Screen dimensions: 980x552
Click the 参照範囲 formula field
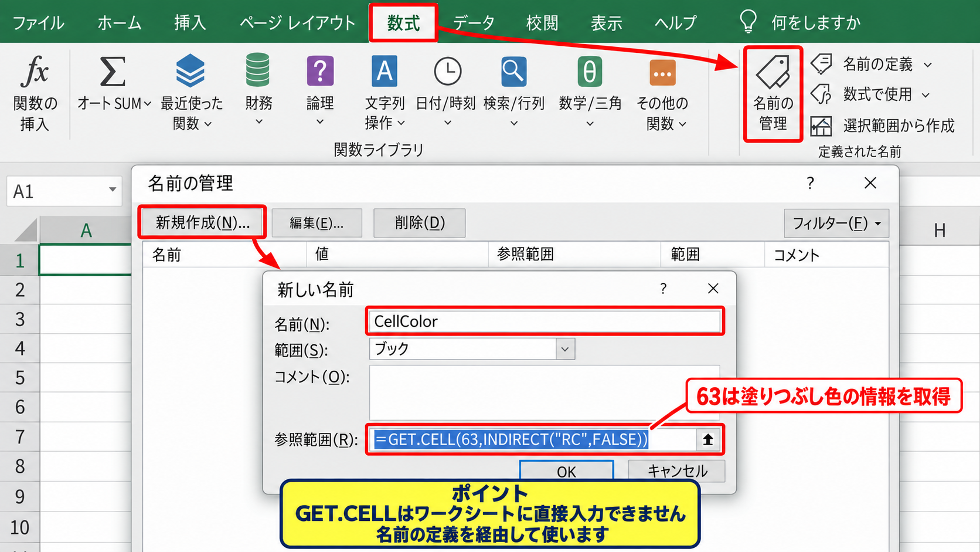click(533, 439)
